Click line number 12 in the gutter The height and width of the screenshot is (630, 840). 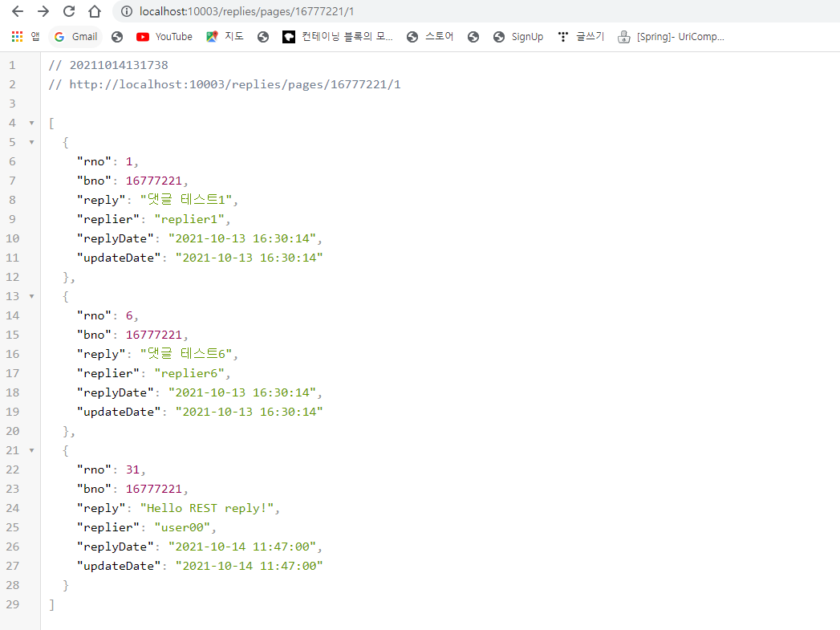pos(12,278)
